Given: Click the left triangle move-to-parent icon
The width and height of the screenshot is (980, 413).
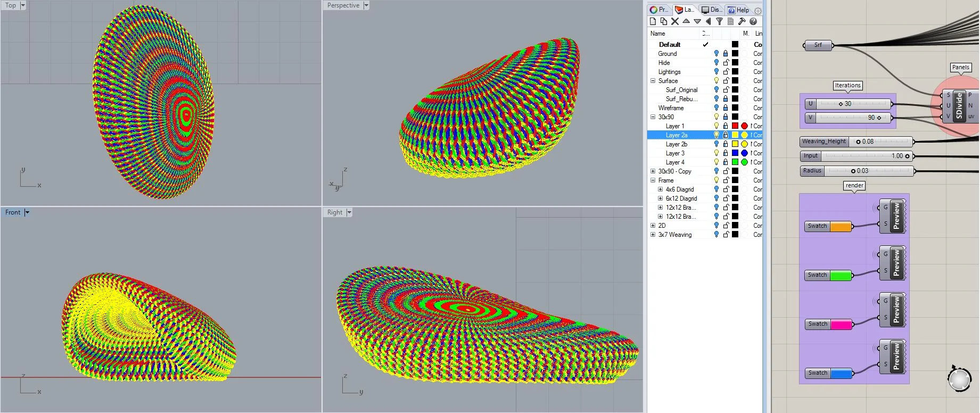Looking at the screenshot, I should [x=708, y=21].
